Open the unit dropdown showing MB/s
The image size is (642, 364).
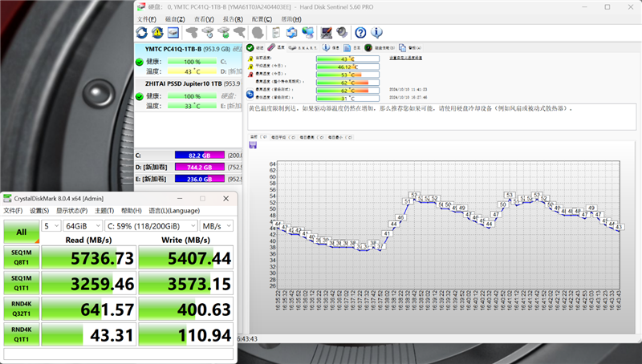coord(217,226)
